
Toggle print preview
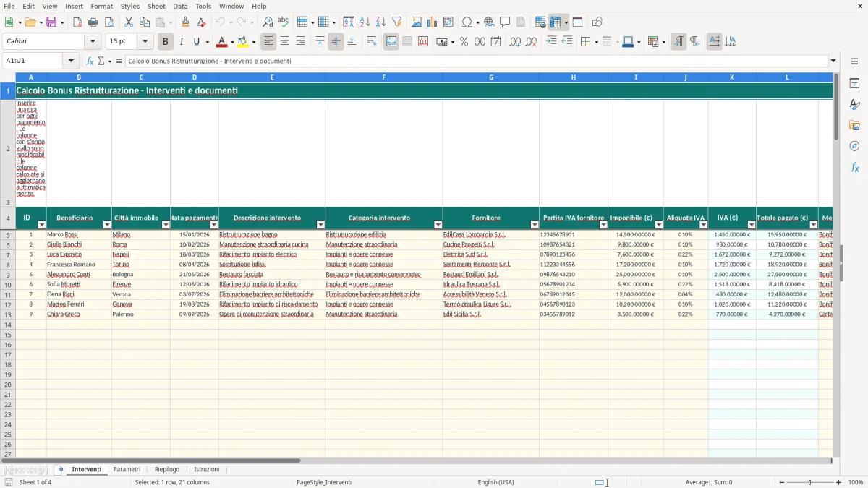point(109,22)
